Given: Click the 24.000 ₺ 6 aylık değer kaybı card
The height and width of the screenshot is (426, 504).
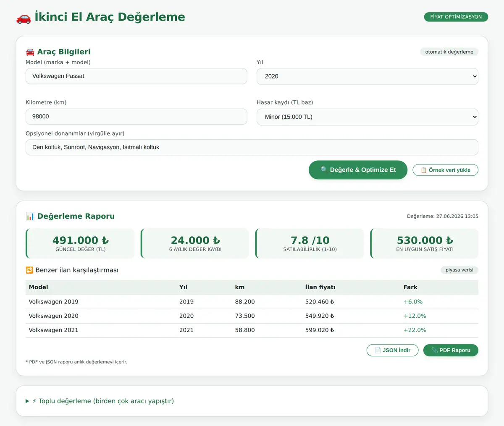Looking at the screenshot, I should click(195, 243).
